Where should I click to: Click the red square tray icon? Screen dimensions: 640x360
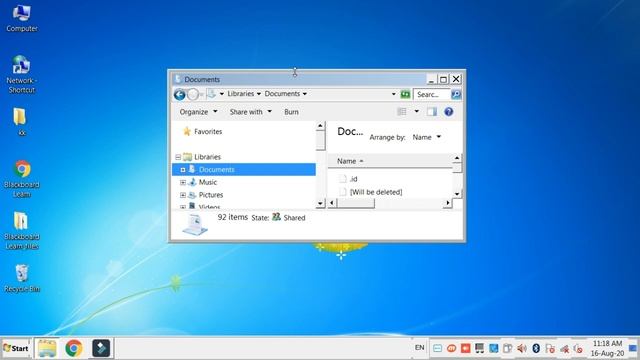[465, 348]
